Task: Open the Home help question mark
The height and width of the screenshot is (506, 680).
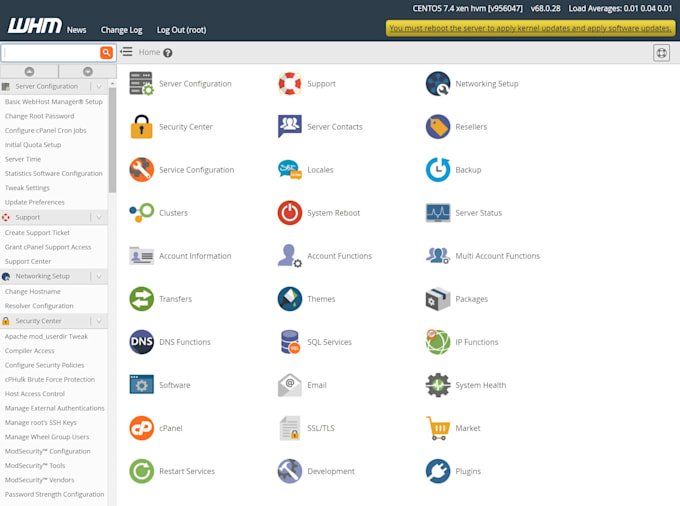Action: [x=168, y=53]
